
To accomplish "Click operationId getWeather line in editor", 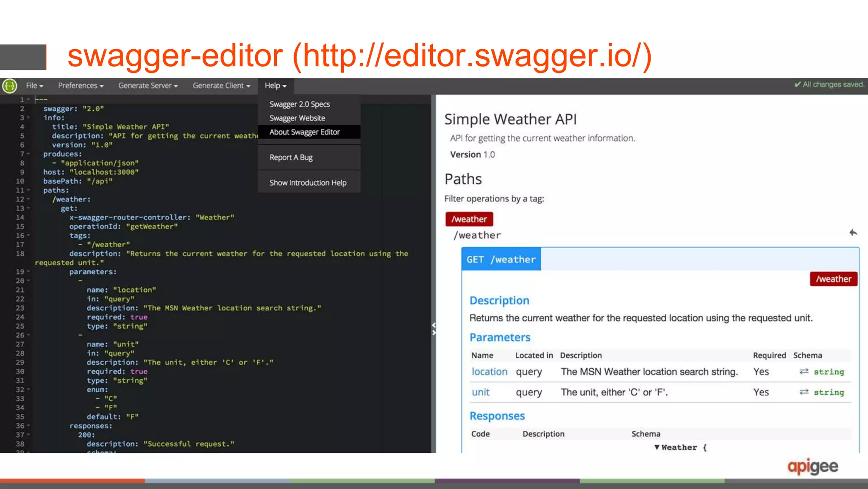I will (123, 226).
